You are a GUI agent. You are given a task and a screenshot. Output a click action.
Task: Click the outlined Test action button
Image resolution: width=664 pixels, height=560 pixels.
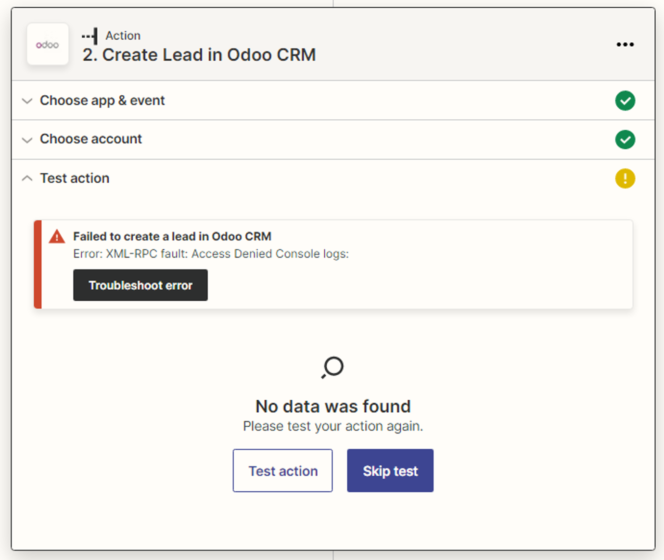coord(283,471)
